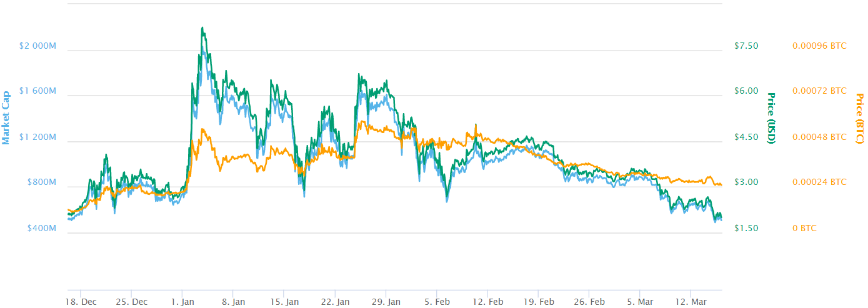Screen dimensions: 868x308
Task: Click the 15. Jan date label
Action: tap(284, 302)
